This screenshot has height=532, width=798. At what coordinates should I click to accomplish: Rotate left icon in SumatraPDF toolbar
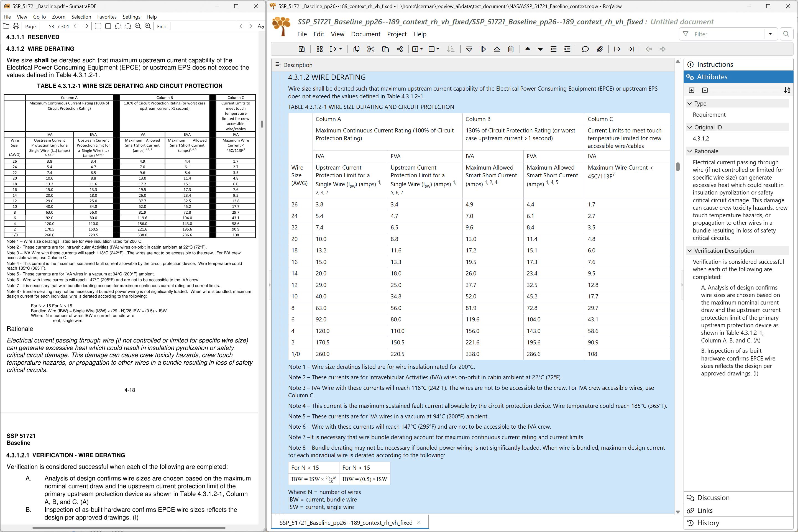118,26
